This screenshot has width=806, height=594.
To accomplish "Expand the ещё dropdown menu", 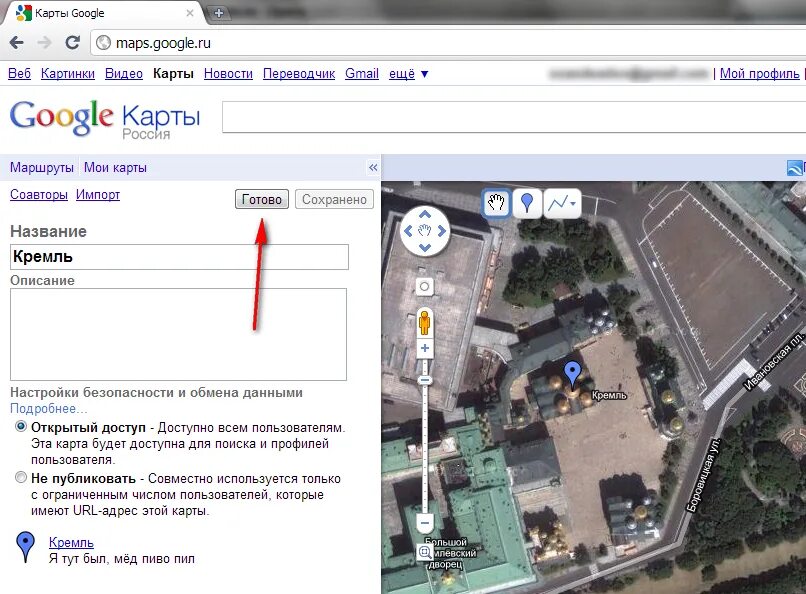I will click(x=409, y=73).
